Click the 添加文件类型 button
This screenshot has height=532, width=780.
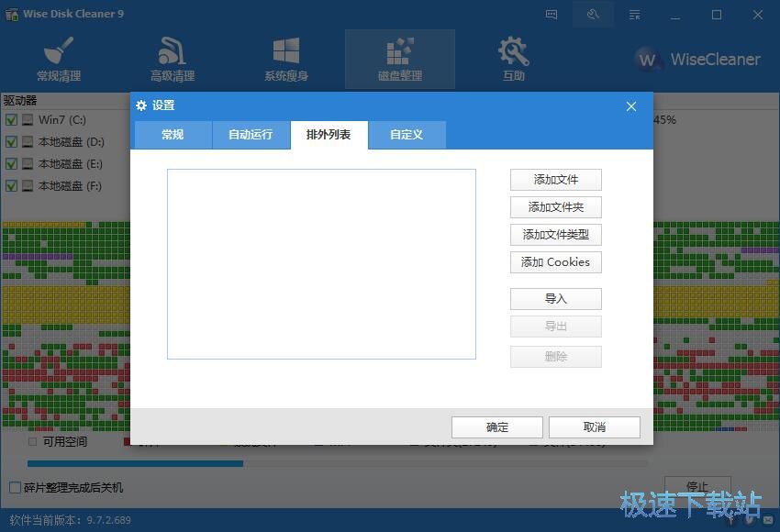(556, 235)
